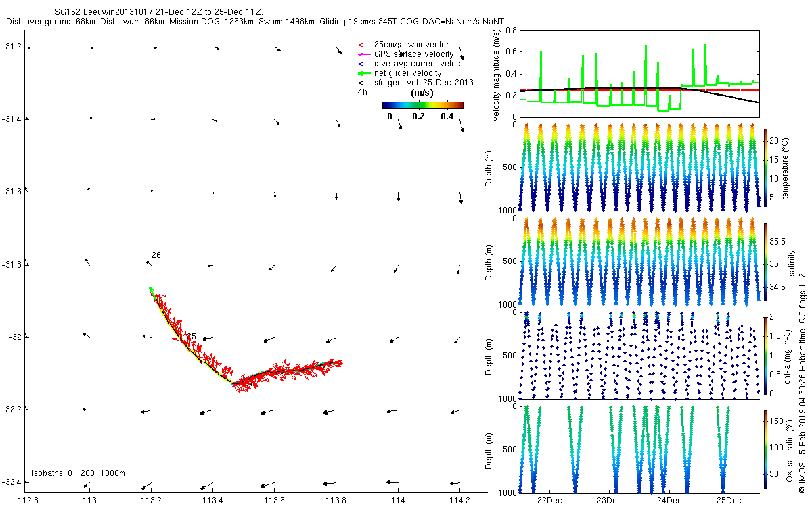Screen dimensions: 812x508
Task: Click the green net glider velocity arrow
Action: 363,73
